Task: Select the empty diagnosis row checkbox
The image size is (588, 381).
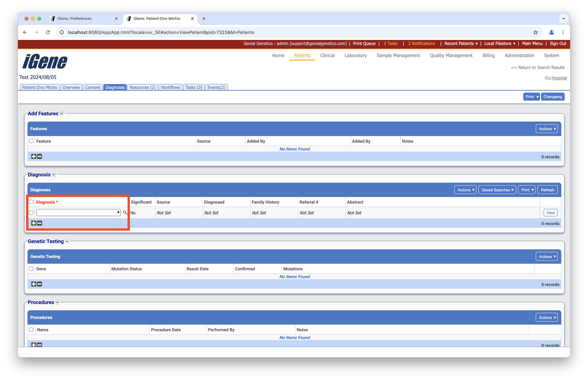Action: pyautogui.click(x=31, y=213)
